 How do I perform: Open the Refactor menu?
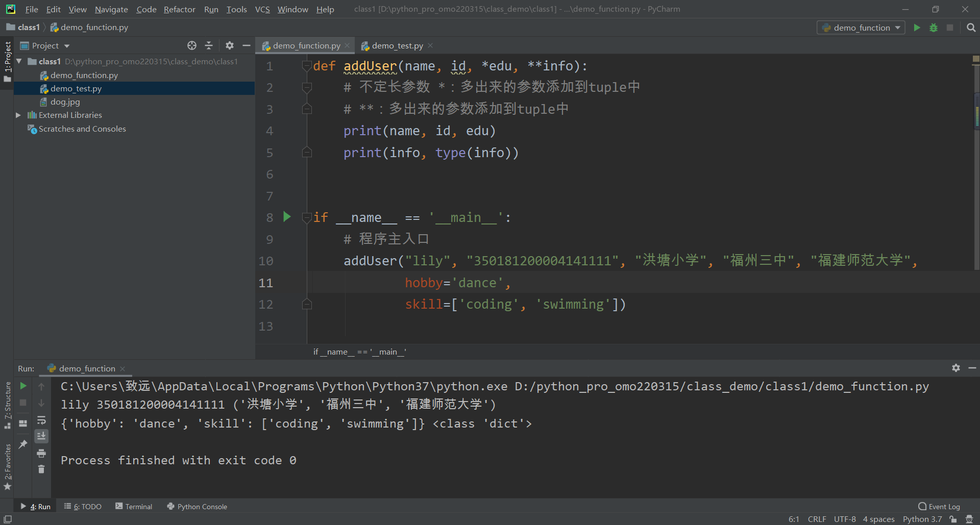(179, 9)
